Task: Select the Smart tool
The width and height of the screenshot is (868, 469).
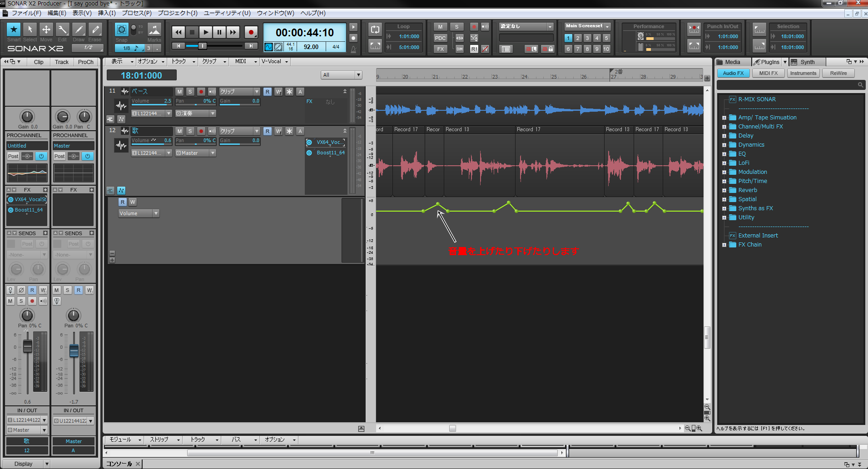Action: point(14,30)
